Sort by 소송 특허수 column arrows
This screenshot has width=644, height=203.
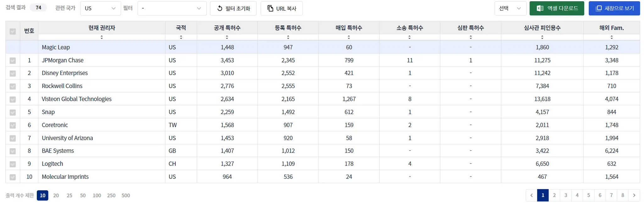point(409,37)
